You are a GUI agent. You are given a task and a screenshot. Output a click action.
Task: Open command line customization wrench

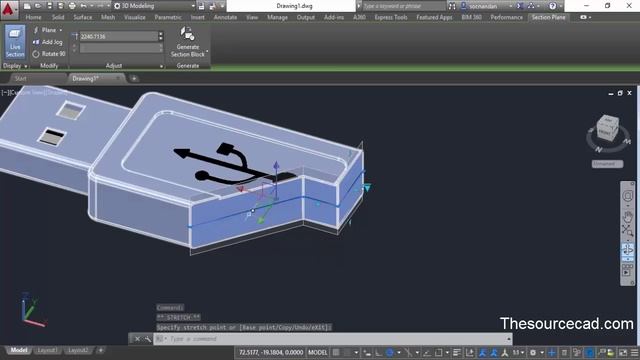click(x=148, y=339)
